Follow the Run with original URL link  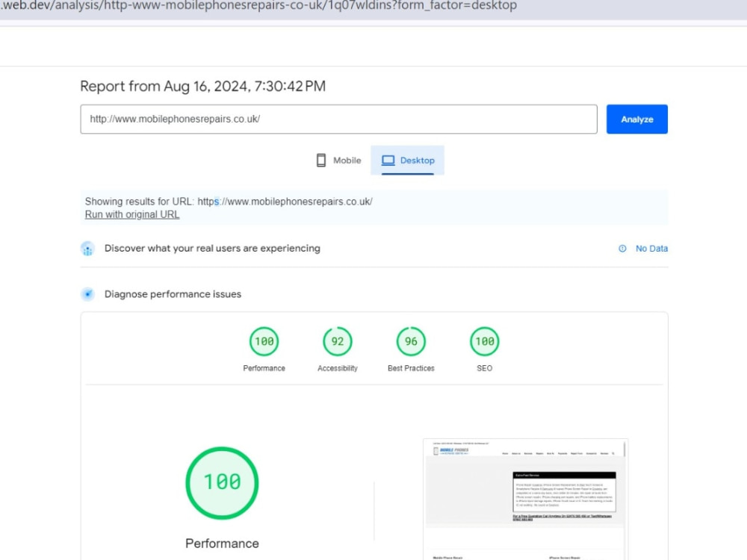(x=132, y=214)
